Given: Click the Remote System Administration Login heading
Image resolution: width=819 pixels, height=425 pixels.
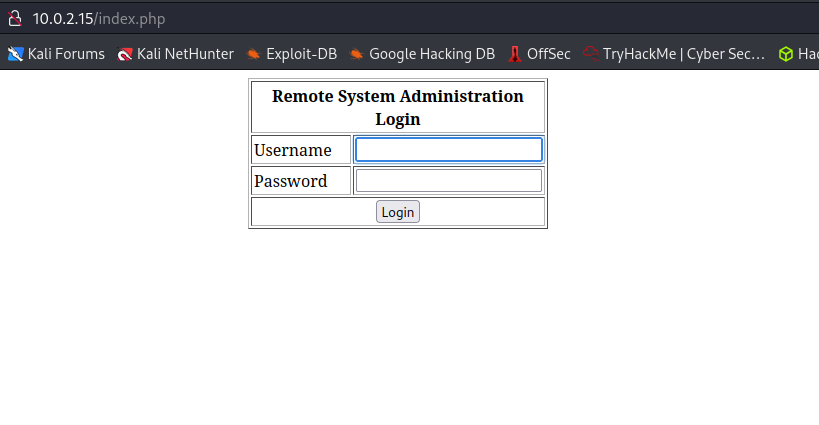Looking at the screenshot, I should pos(398,108).
